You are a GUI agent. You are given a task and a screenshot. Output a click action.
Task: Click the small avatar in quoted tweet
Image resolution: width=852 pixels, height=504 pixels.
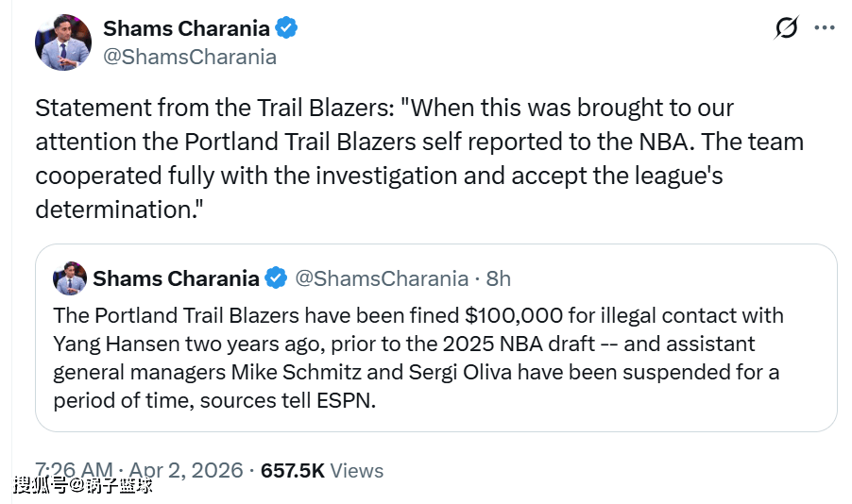pyautogui.click(x=70, y=278)
